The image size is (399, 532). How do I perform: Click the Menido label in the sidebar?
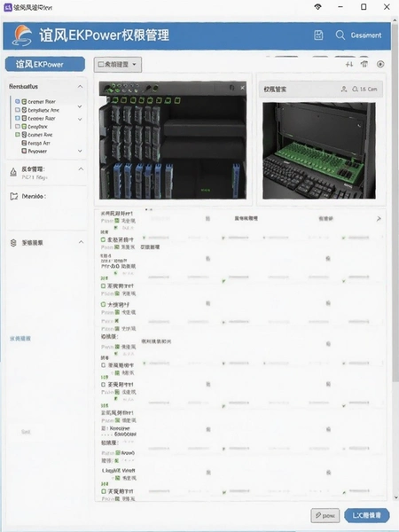(34, 196)
